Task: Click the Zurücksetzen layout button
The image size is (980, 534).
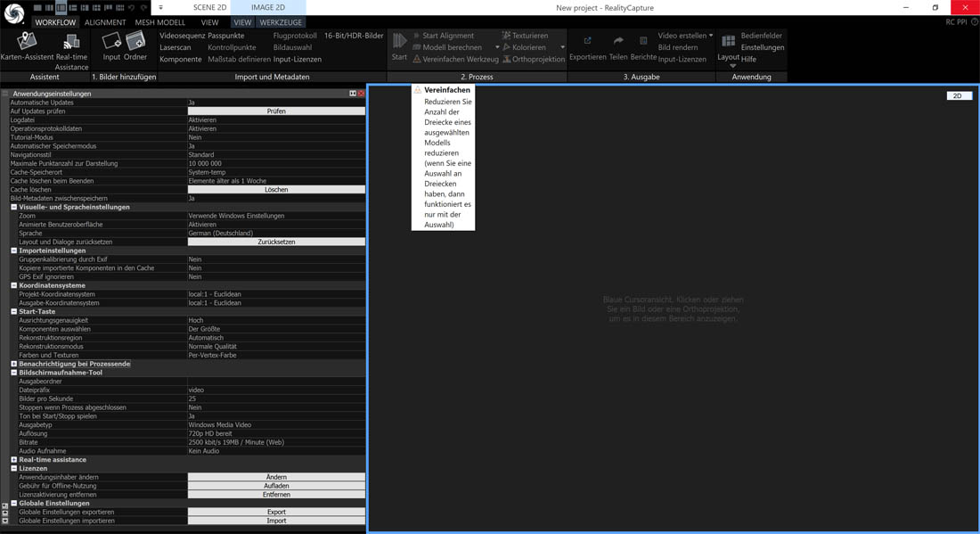Action: pyautogui.click(x=276, y=242)
